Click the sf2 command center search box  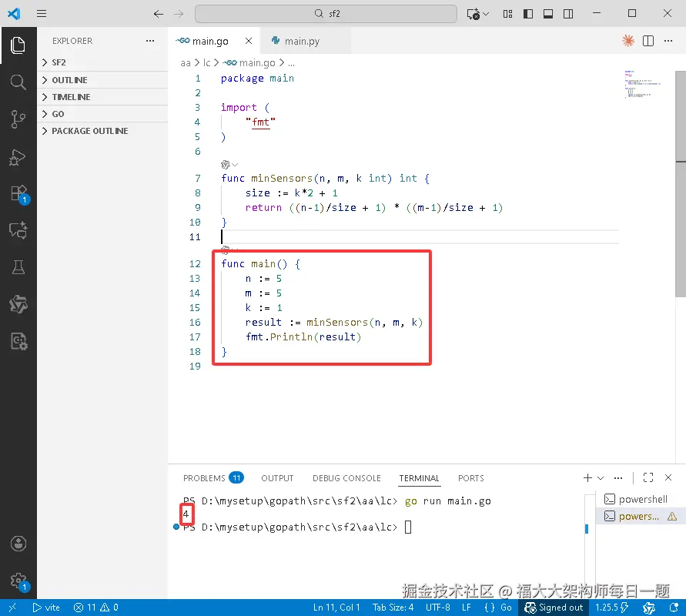point(326,14)
